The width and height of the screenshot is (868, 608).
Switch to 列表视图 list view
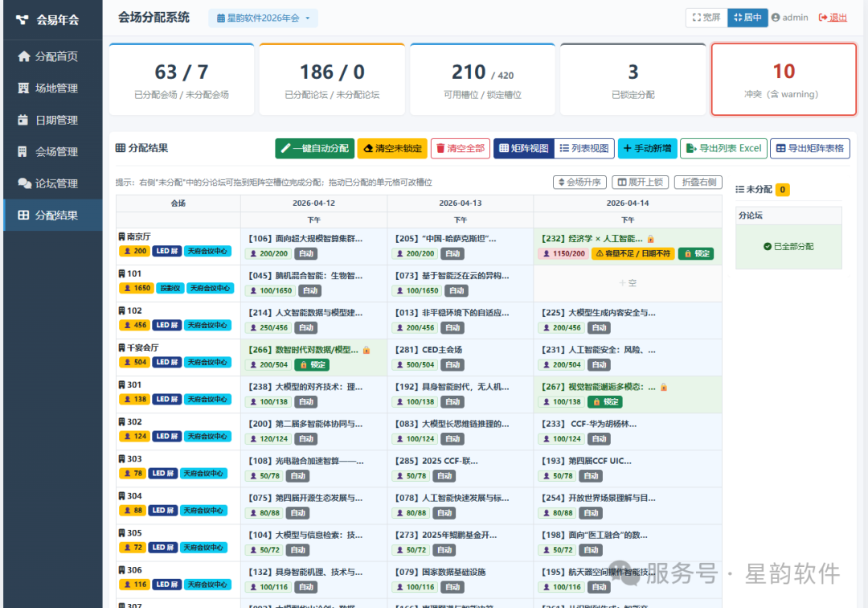tap(584, 149)
